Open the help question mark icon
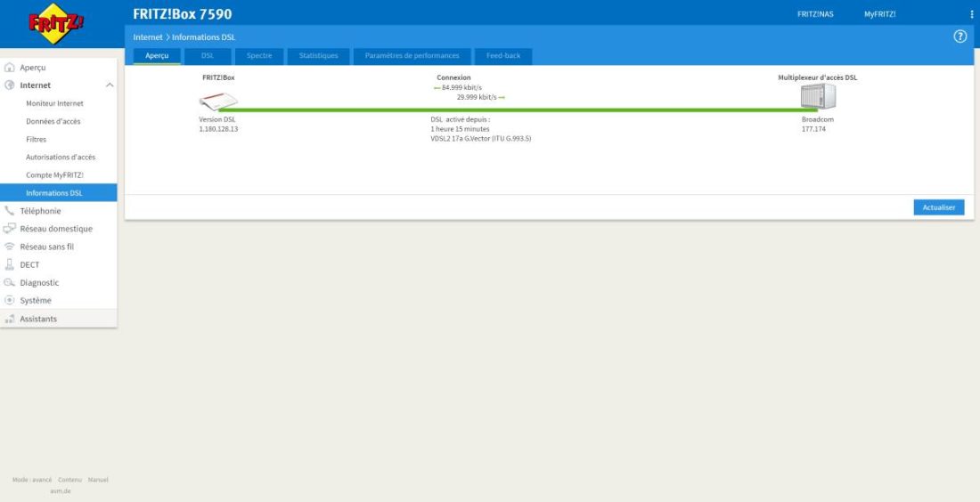This screenshot has width=980, height=502. 960,36
